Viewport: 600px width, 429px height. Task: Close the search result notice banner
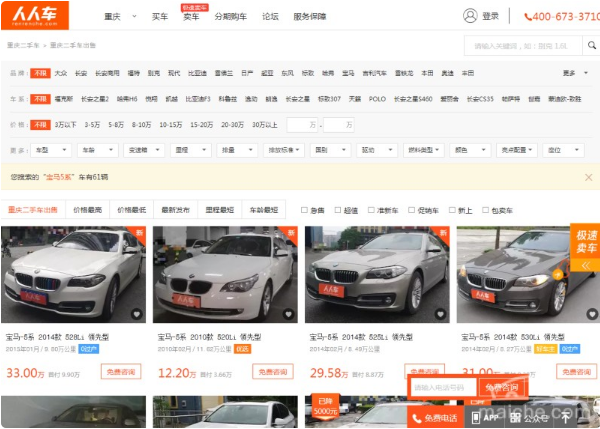tap(589, 177)
